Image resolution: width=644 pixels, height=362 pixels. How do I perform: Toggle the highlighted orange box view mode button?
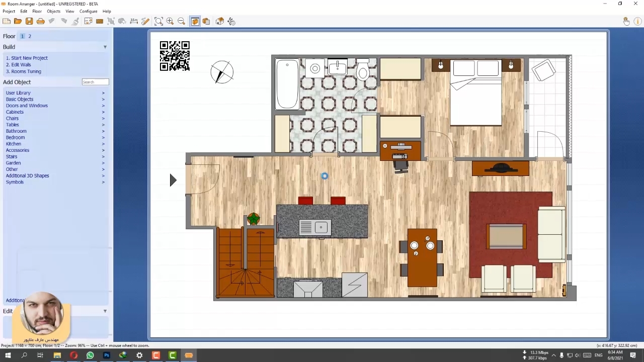point(195,21)
